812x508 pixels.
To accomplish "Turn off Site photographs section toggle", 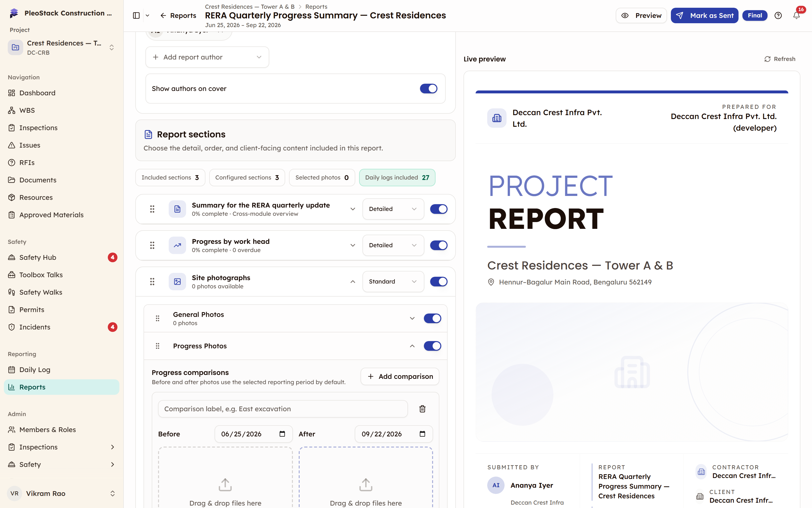I will pos(439,282).
